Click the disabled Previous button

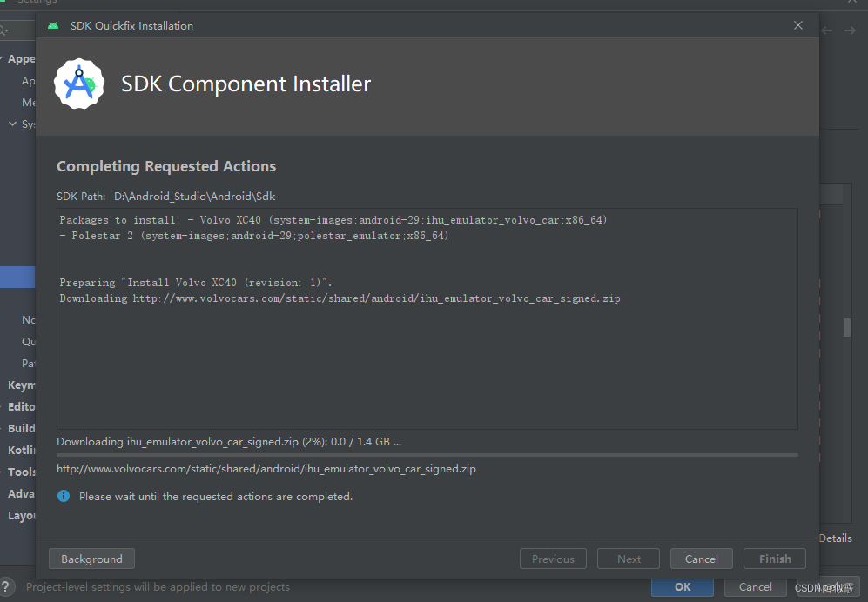pyautogui.click(x=553, y=559)
